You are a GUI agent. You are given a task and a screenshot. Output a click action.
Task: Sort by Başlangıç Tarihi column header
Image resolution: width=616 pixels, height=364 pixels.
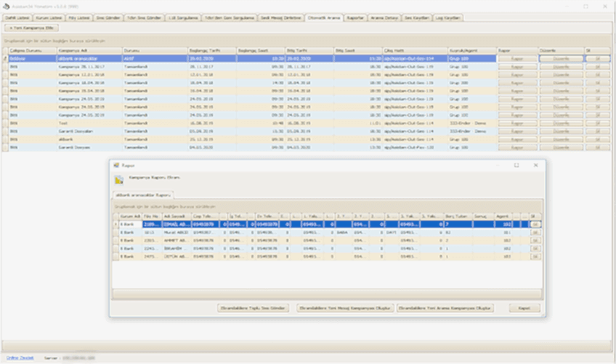[208, 50]
